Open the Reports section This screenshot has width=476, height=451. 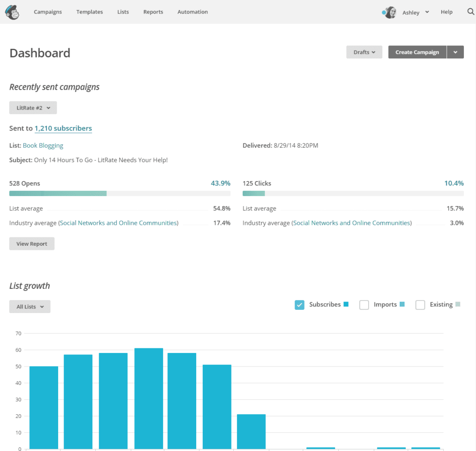pos(153,12)
